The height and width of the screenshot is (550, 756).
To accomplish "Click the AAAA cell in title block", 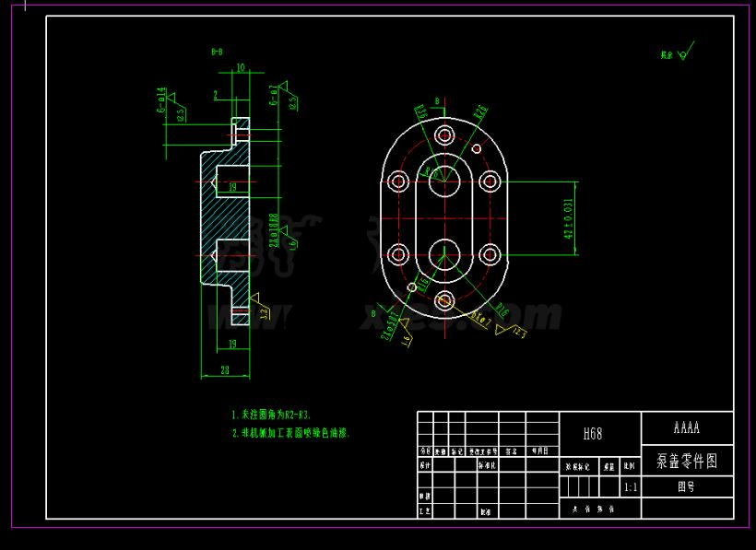I will click(x=687, y=427).
